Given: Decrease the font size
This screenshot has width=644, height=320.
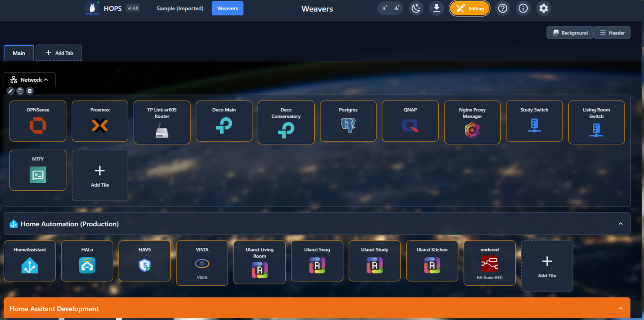Looking at the screenshot, I should pos(384,8).
